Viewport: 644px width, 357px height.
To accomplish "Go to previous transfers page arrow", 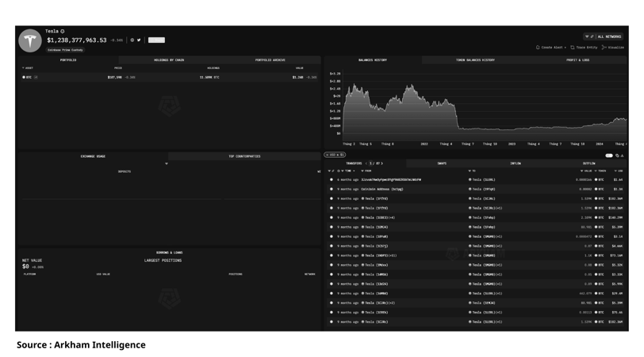I will (x=366, y=163).
